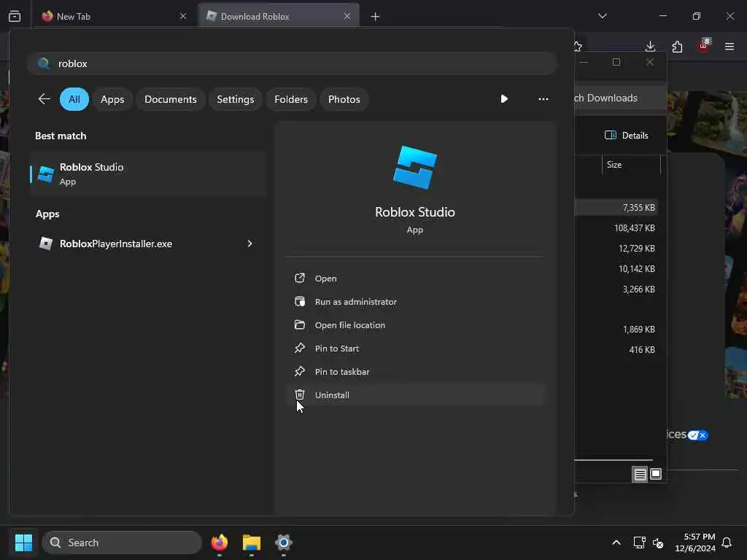Show more filters with play arrow
Screen dimensions: 747x560
coord(504,99)
